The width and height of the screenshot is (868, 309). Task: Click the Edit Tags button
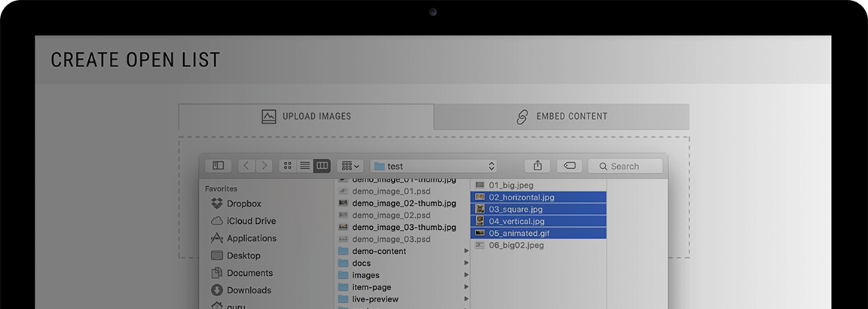(x=570, y=166)
